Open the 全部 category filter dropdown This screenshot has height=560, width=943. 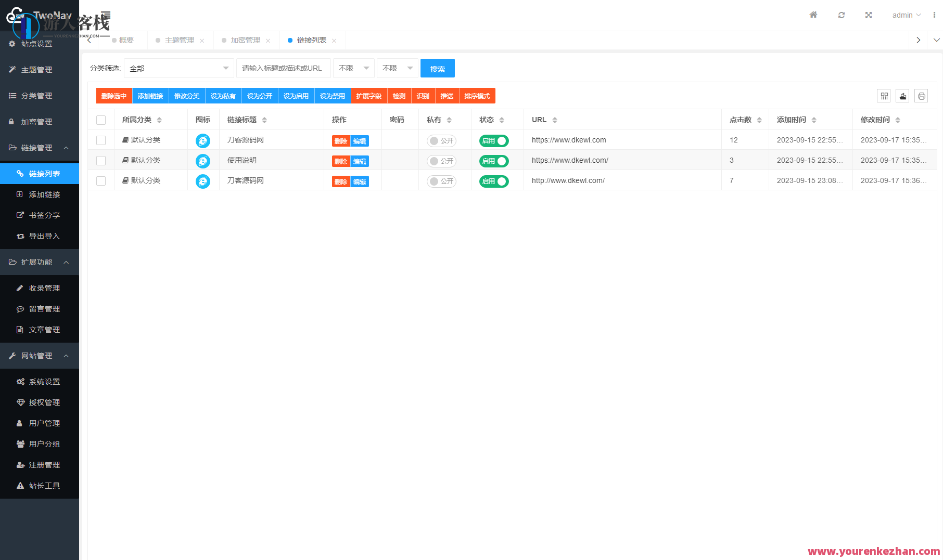(x=179, y=68)
